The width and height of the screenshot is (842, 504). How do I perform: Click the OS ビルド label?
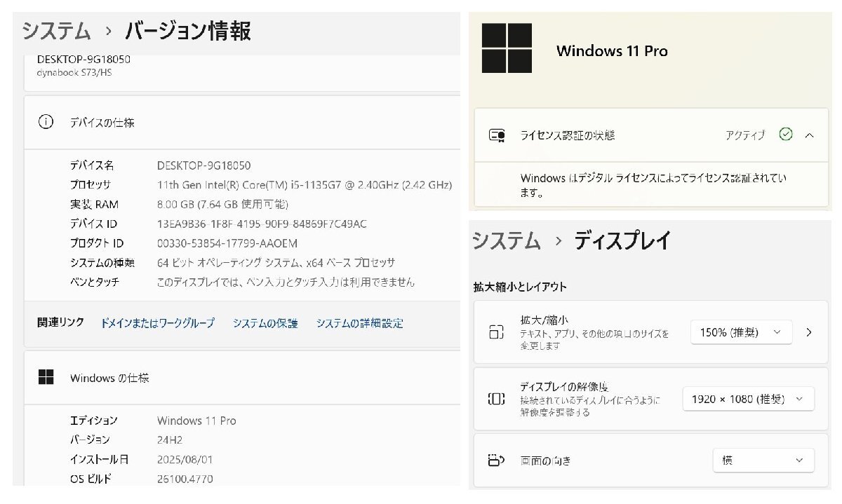(91, 479)
